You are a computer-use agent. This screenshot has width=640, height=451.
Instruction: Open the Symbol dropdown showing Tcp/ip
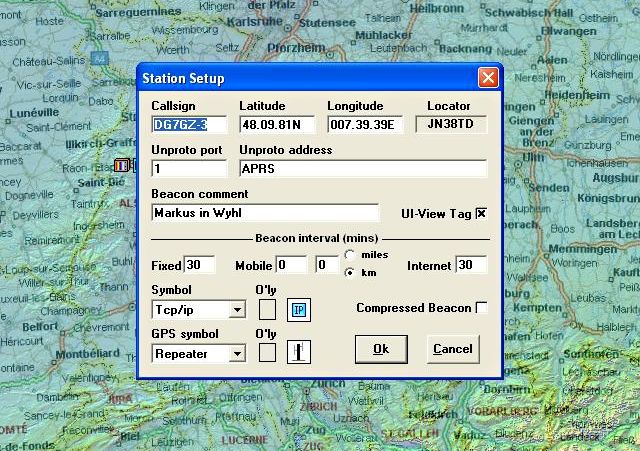[237, 310]
